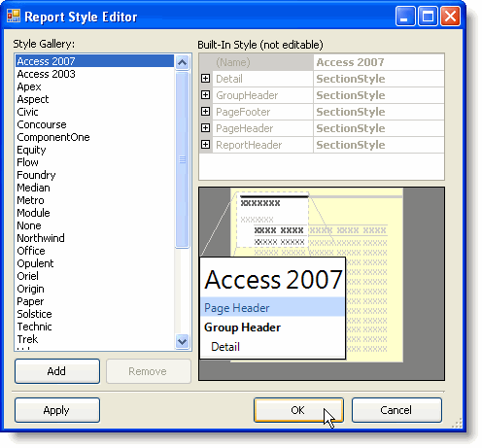Click the style list scroll up arrow
The image size is (482, 448).
tap(182, 62)
